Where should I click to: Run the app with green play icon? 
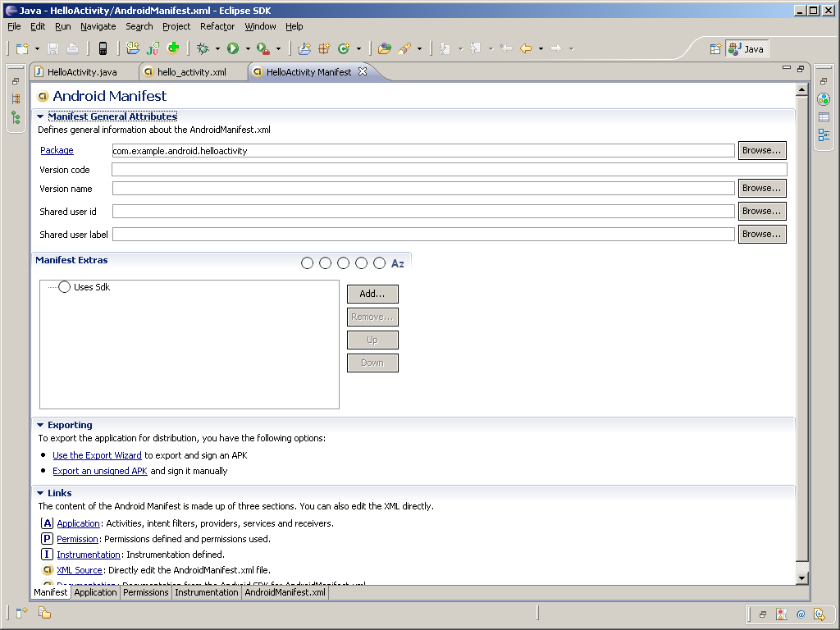tap(232, 48)
